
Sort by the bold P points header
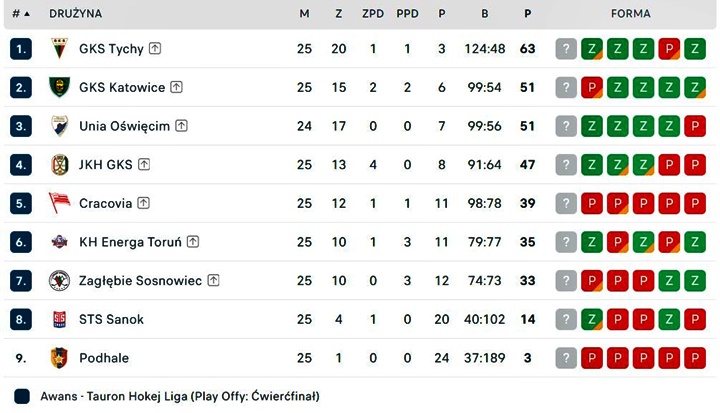[x=527, y=14]
